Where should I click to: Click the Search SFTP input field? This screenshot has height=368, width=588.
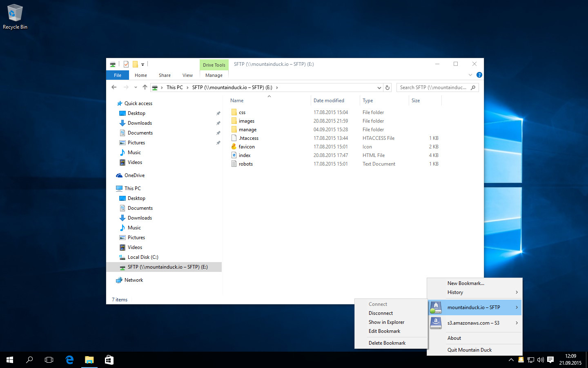tap(434, 88)
